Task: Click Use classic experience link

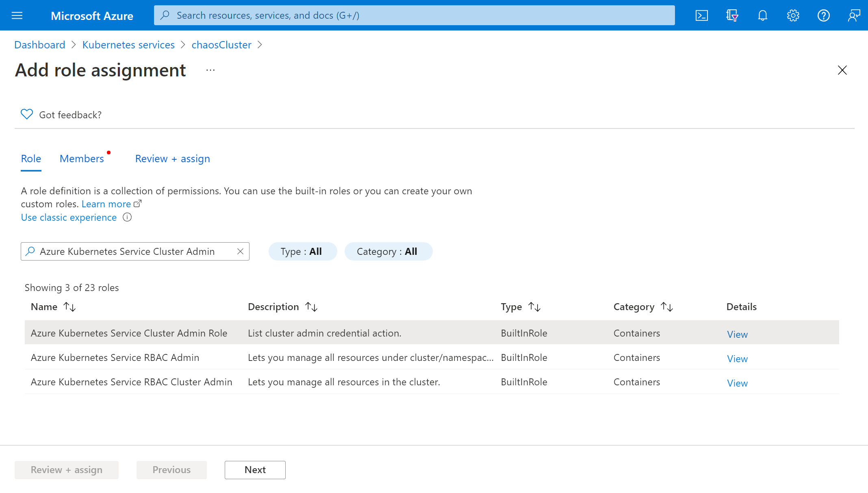Action: point(68,217)
